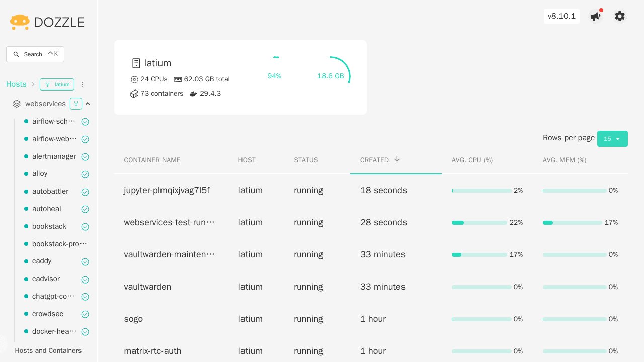Click the health check icon for alertmanager
644x362 pixels.
click(85, 157)
